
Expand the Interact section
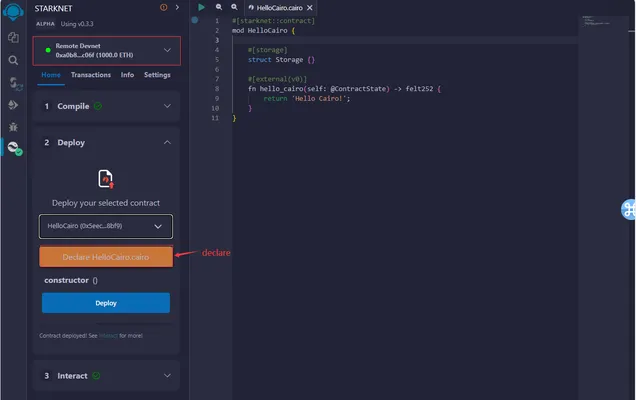point(106,376)
